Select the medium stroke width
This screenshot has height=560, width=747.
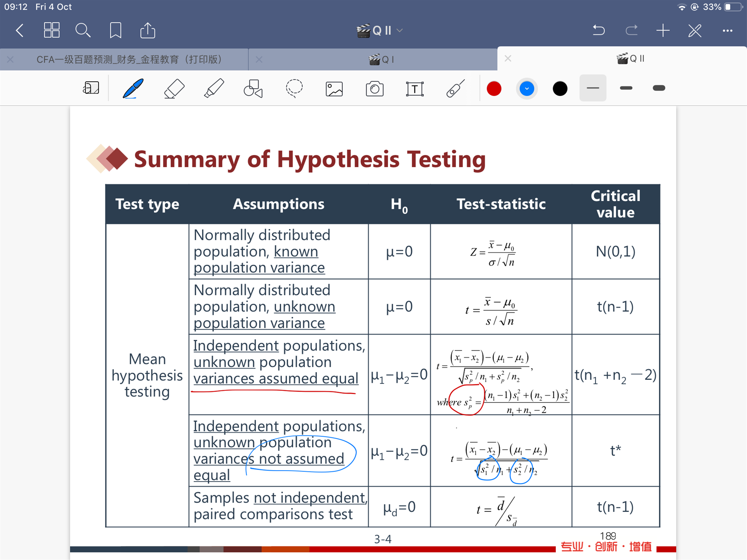tap(626, 88)
